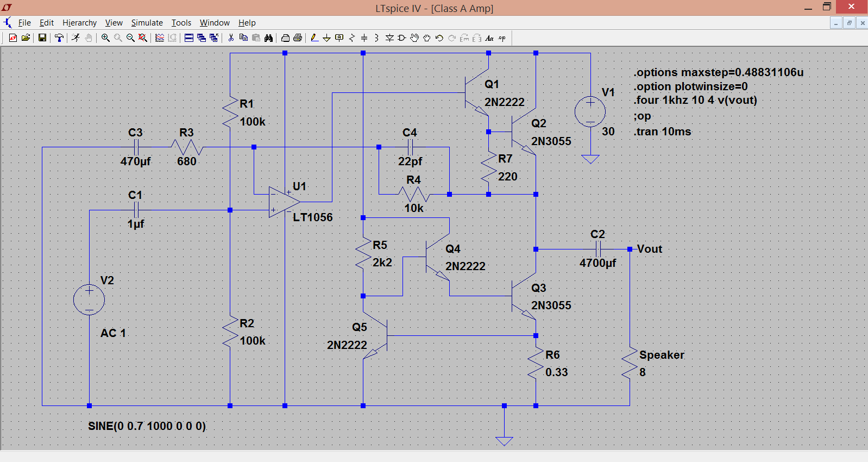868x462 pixels.
Task: Select voltage source V2 symbol
Action: click(89, 299)
